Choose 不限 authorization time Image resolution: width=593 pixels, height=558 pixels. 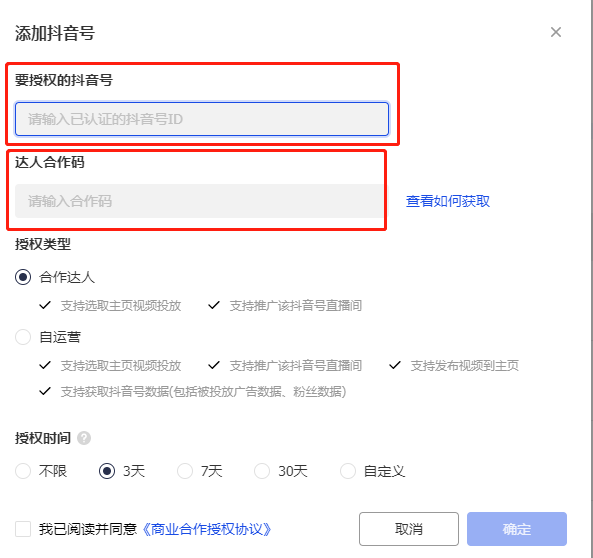[23, 471]
